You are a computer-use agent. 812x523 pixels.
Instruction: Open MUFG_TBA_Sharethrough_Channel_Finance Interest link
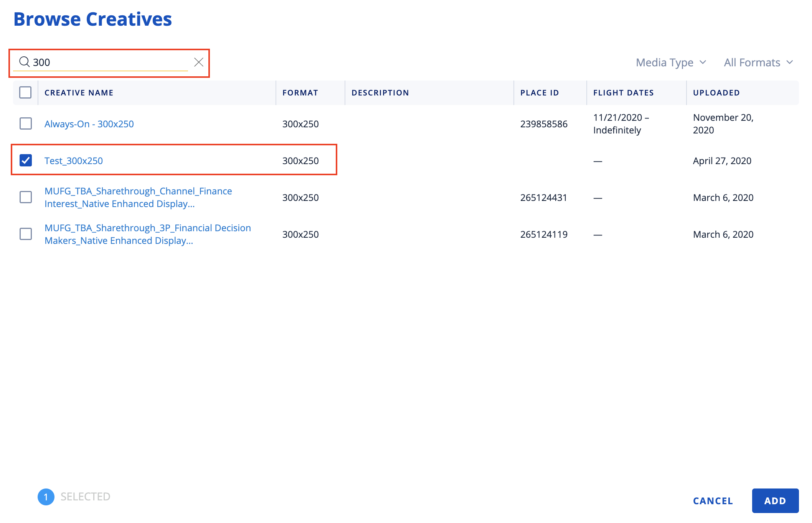point(138,197)
